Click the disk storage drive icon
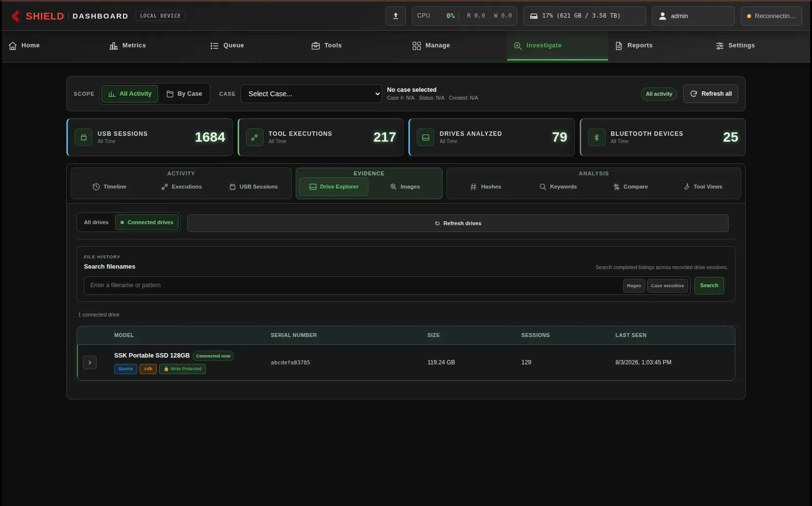The height and width of the screenshot is (506, 812). point(534,16)
